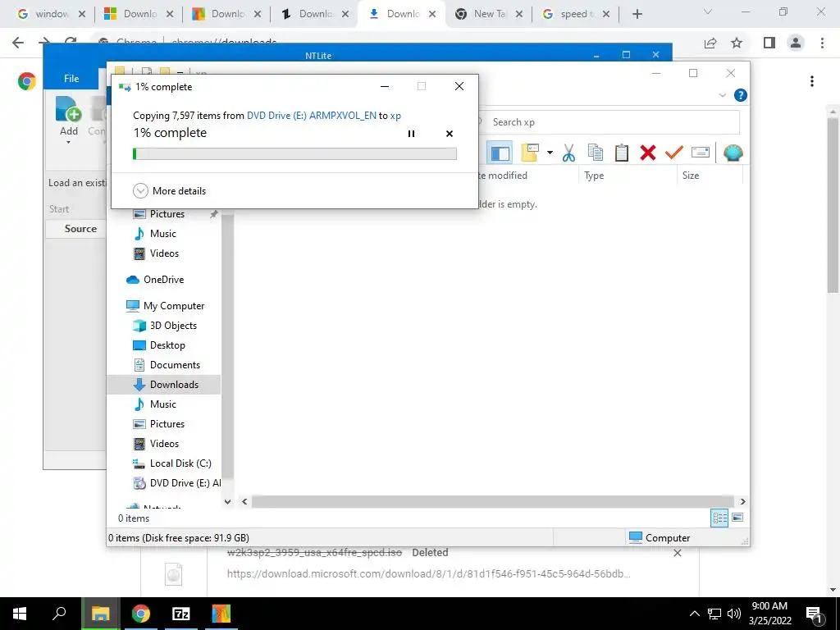The height and width of the screenshot is (630, 840).
Task: Switch to the Google 'window' tab
Action: coord(52,14)
